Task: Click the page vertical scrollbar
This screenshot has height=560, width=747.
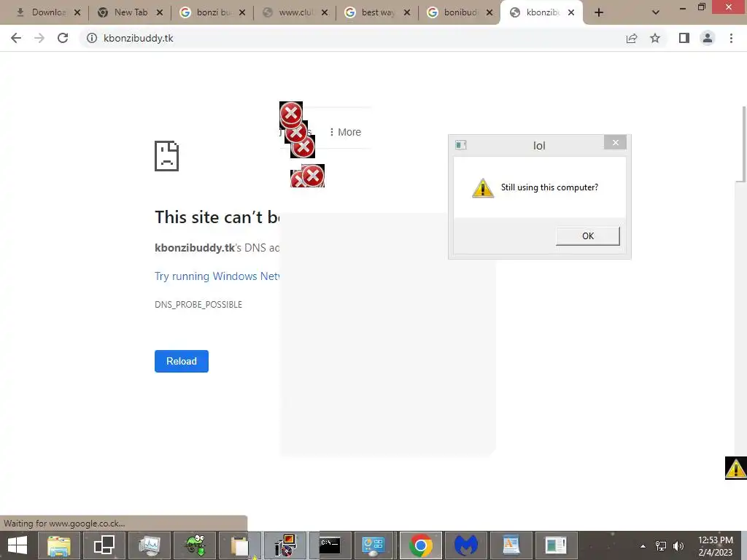Action: click(x=743, y=144)
